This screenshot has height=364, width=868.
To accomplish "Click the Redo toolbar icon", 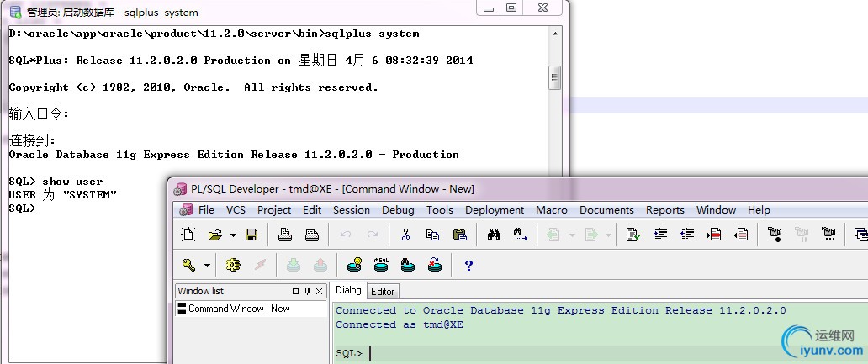I will coord(373,235).
